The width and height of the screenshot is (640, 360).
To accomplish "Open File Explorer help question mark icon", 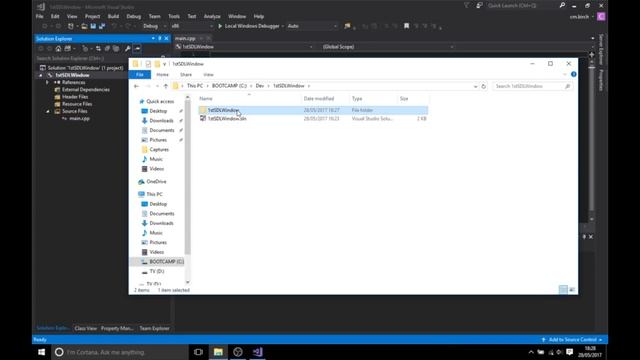I will (x=573, y=74).
